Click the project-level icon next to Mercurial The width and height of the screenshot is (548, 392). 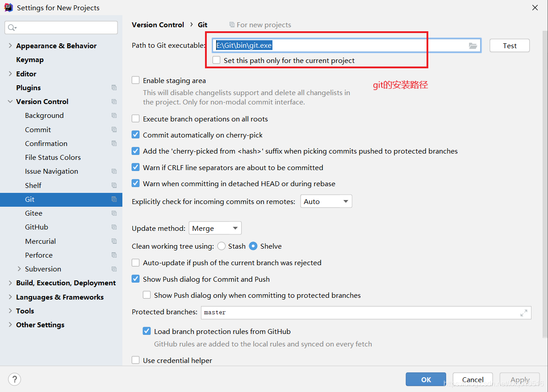114,241
